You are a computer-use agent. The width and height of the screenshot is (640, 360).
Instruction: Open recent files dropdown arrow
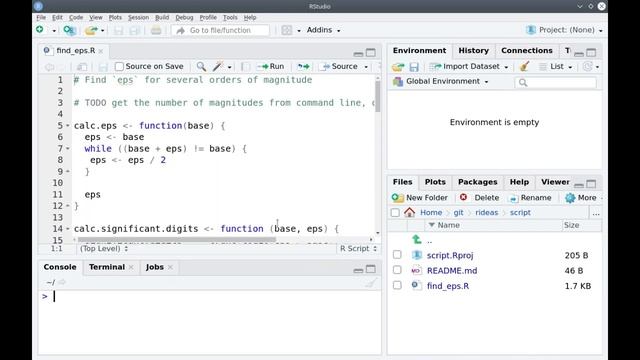point(102,31)
